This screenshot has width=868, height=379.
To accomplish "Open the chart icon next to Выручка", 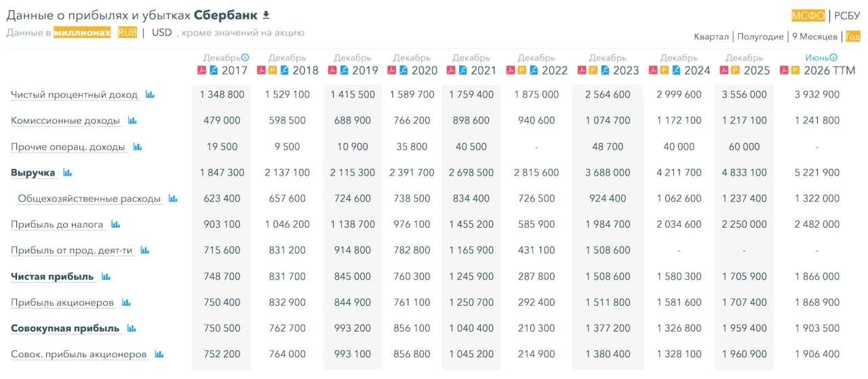I will click(67, 173).
